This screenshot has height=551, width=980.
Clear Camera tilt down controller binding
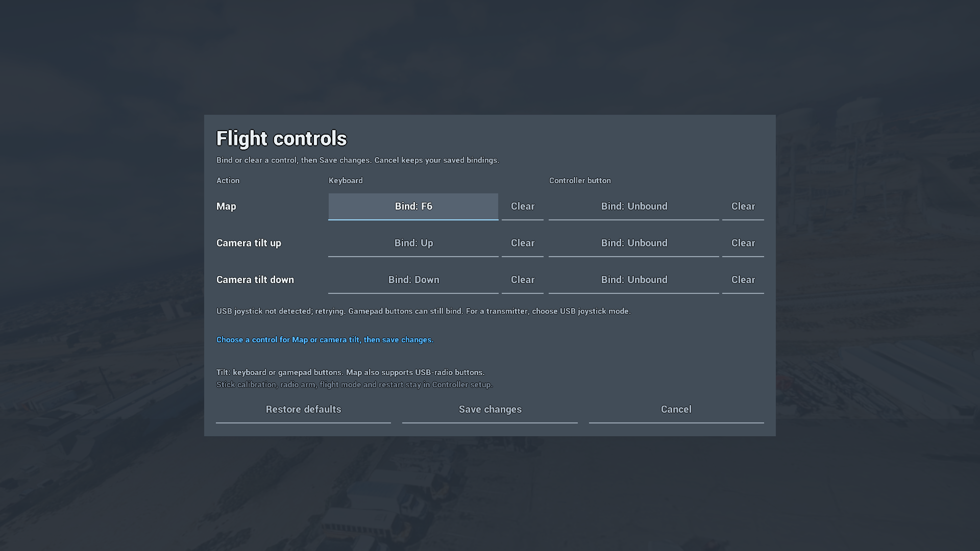743,280
